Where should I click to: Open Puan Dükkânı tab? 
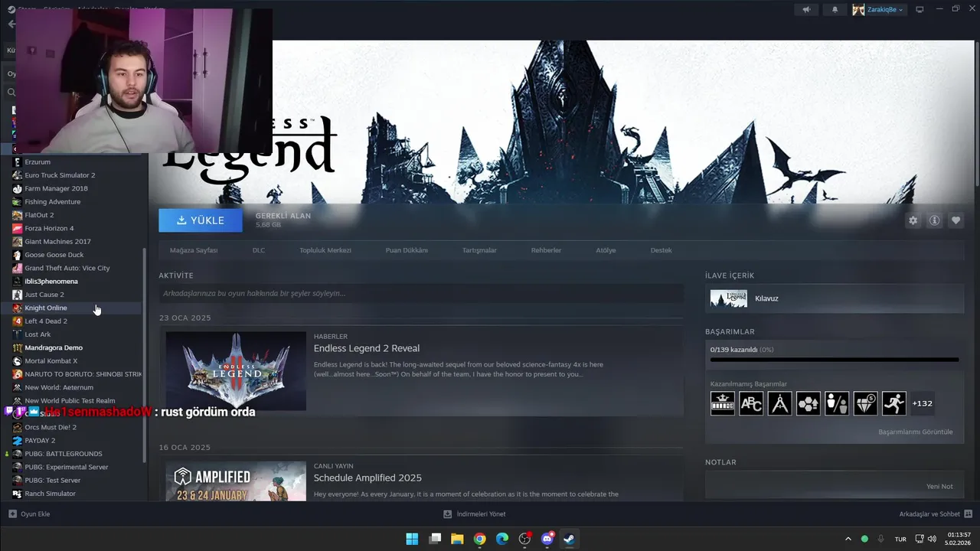click(x=407, y=250)
